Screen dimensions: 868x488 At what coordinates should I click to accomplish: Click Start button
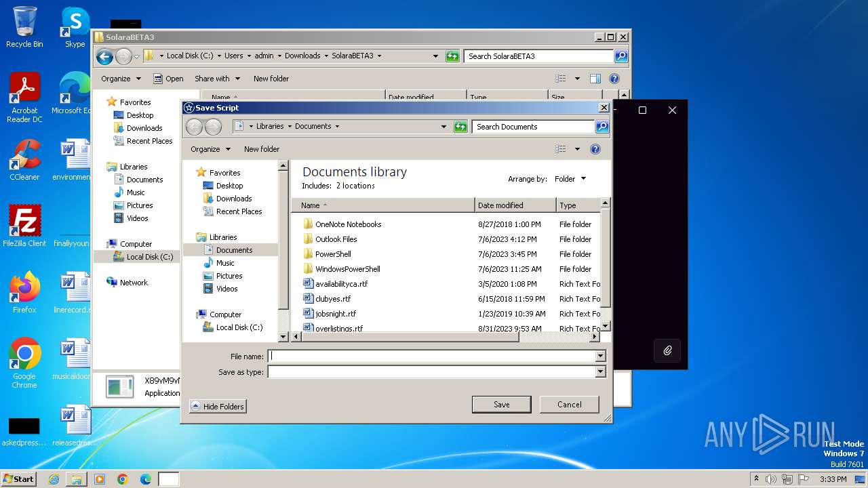point(19,479)
